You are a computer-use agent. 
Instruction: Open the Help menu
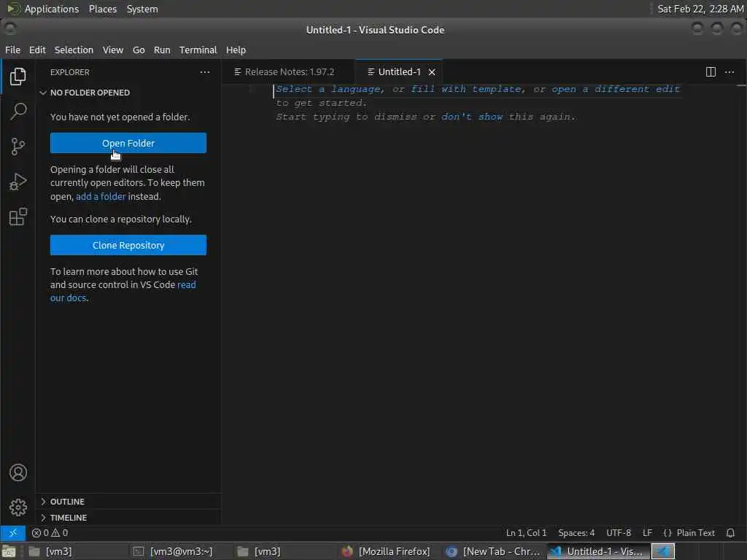(236, 50)
